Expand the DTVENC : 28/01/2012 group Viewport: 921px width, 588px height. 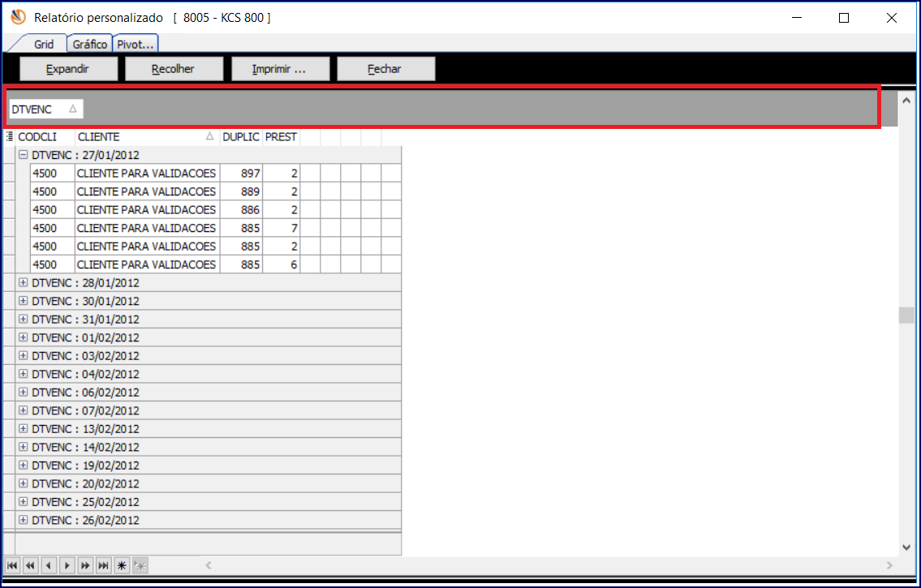coord(23,282)
